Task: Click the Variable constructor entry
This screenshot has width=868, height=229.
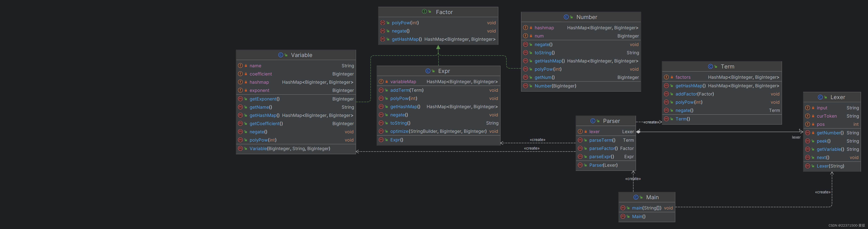Action: coord(290,149)
